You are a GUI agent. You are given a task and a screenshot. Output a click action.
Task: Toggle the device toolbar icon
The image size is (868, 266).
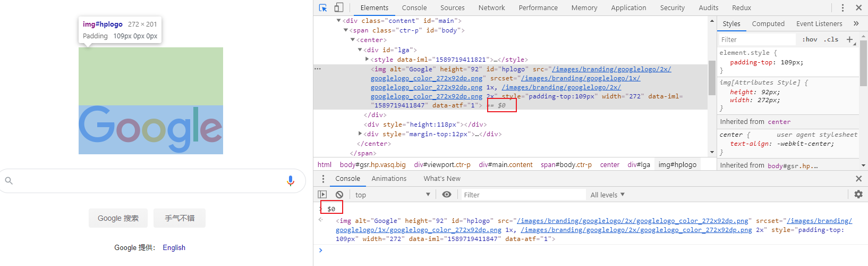[338, 7]
